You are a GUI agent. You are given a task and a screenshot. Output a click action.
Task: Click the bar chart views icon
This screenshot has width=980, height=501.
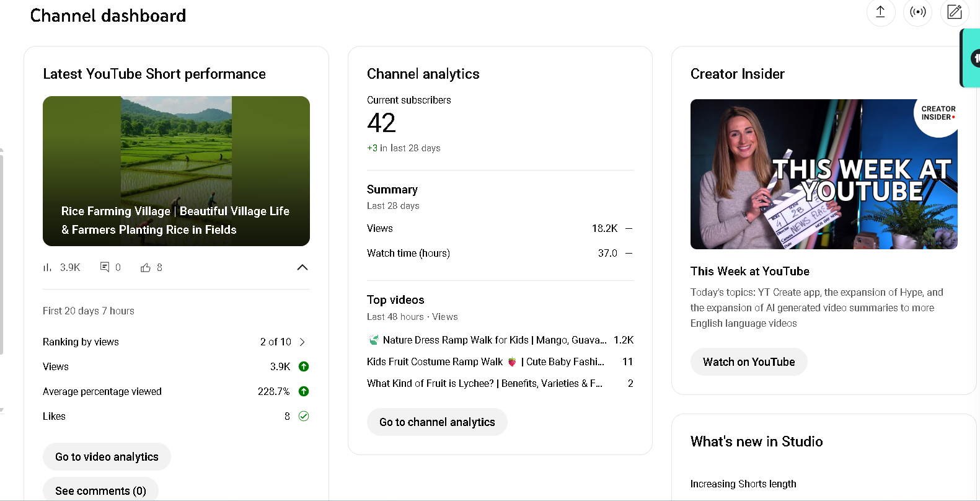47,267
